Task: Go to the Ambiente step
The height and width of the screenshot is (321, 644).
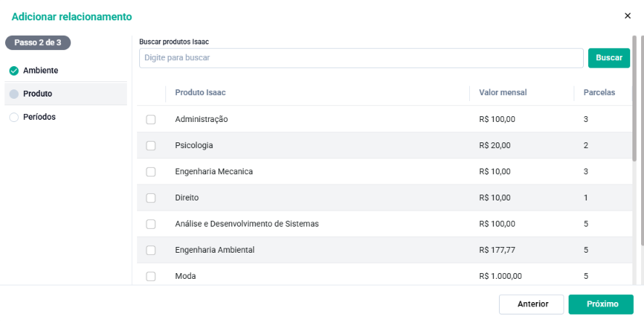Action: coord(66,70)
